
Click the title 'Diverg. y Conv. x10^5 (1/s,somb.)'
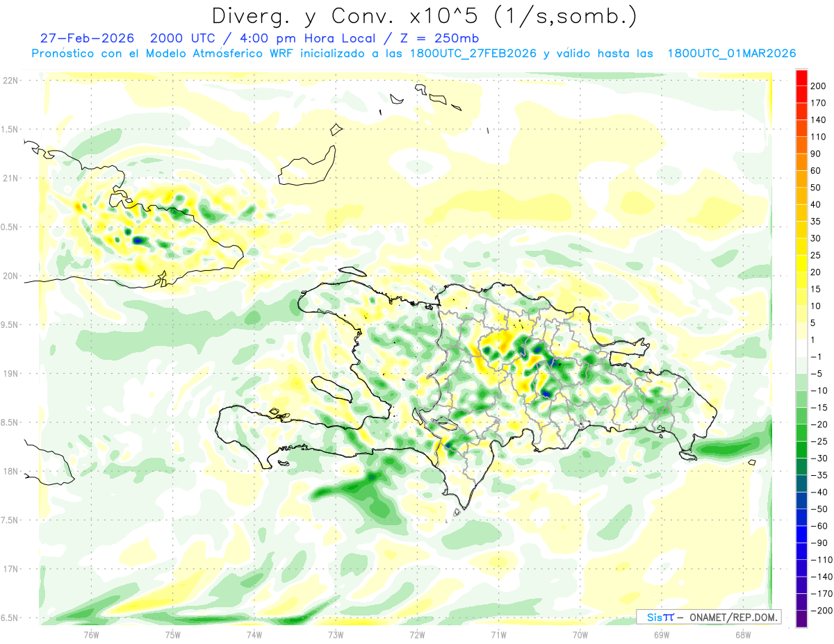click(x=424, y=16)
